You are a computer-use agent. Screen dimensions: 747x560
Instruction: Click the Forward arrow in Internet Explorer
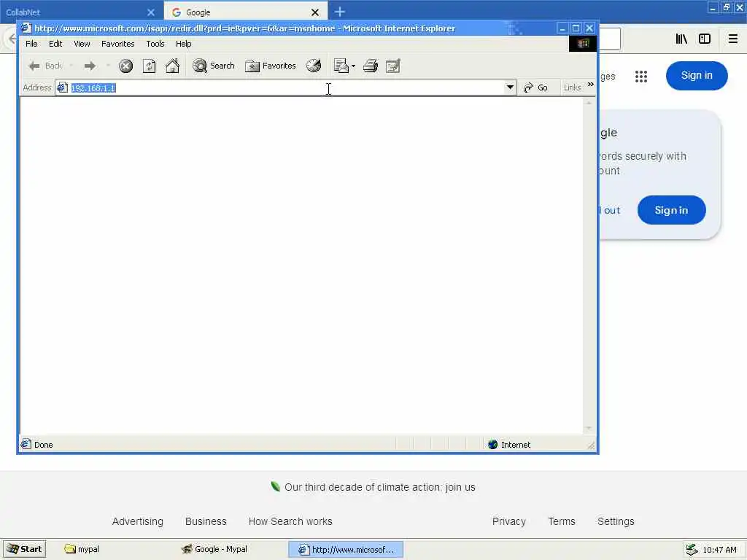(x=90, y=66)
